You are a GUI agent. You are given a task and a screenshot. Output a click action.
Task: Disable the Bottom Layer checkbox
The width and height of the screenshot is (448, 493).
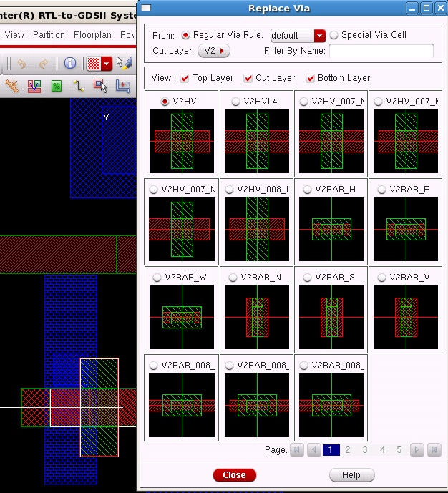(311, 78)
